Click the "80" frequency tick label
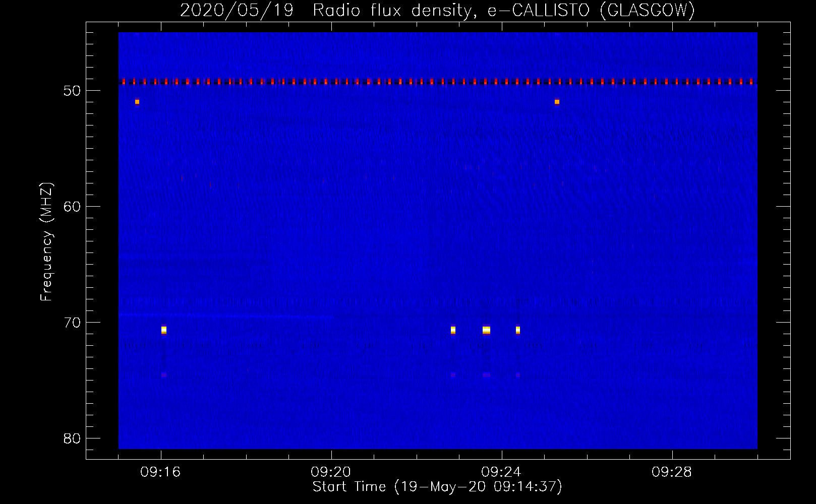 coord(73,438)
